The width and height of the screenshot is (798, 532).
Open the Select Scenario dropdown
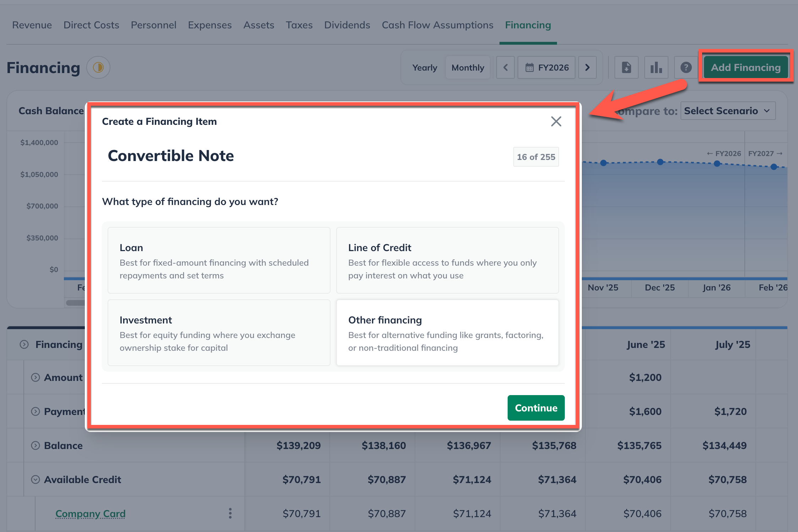(x=727, y=111)
